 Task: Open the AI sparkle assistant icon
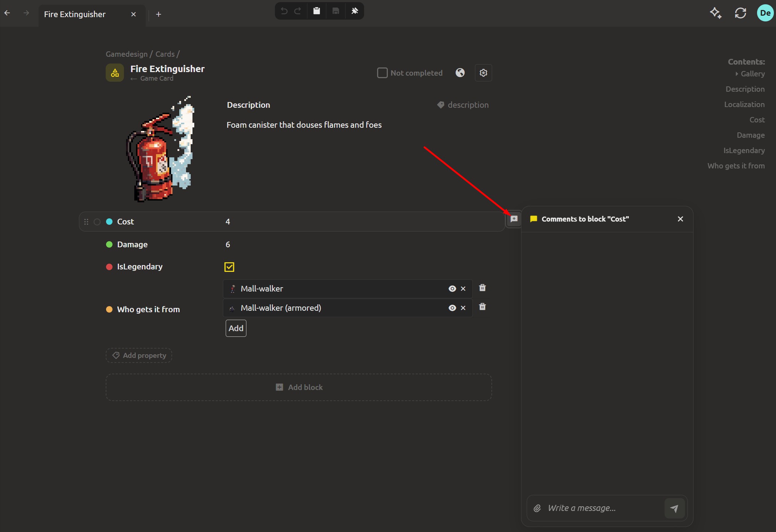(716, 13)
